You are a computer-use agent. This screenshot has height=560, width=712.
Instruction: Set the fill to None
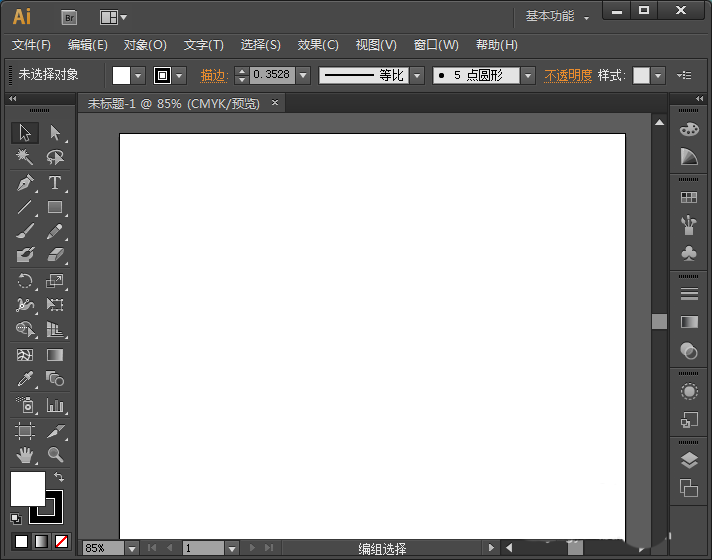(x=61, y=541)
